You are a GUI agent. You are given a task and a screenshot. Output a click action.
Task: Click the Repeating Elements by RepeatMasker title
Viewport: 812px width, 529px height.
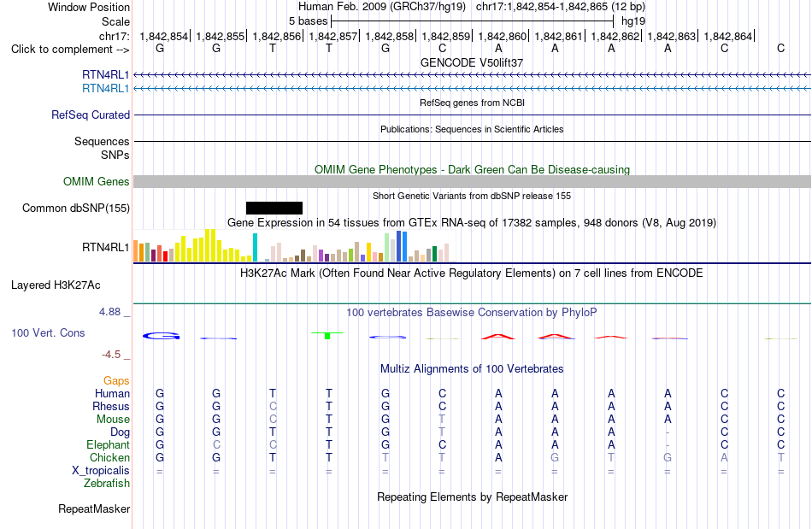[472, 497]
